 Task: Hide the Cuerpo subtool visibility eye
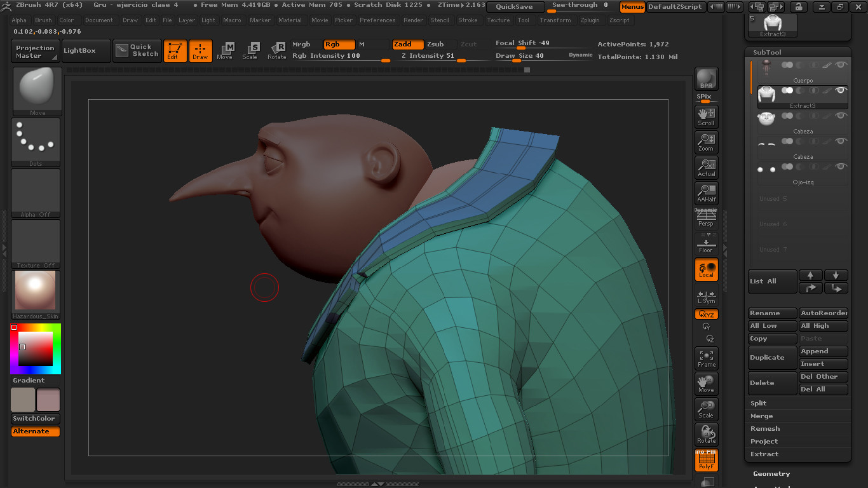(x=841, y=64)
